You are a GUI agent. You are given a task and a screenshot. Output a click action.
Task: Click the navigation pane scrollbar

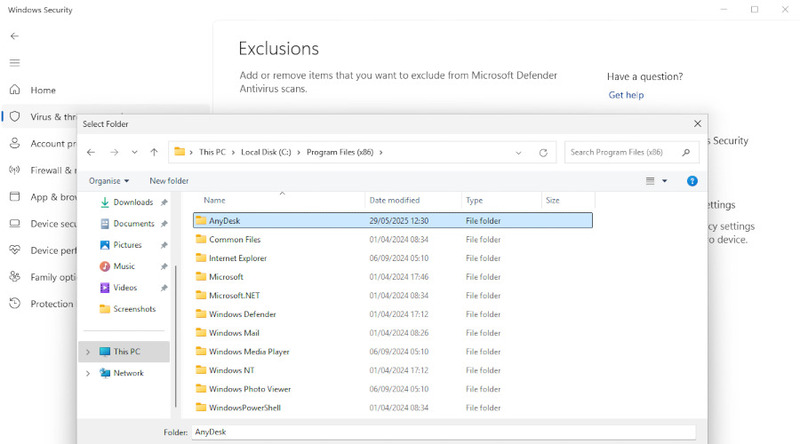pos(176,336)
